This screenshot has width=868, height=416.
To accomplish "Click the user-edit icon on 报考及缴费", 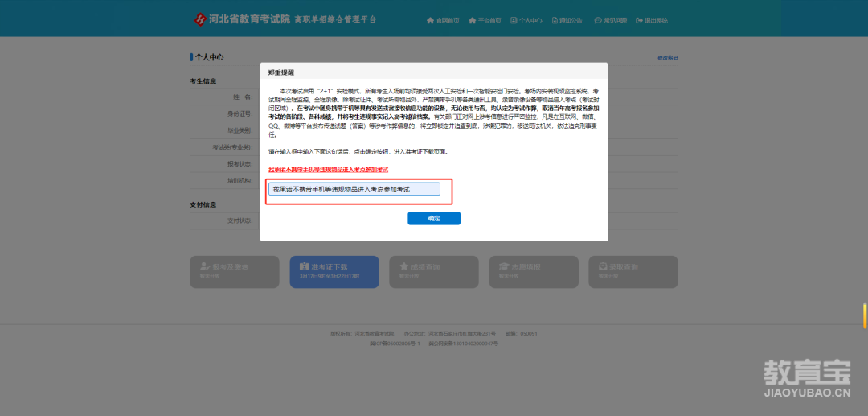I will [205, 266].
